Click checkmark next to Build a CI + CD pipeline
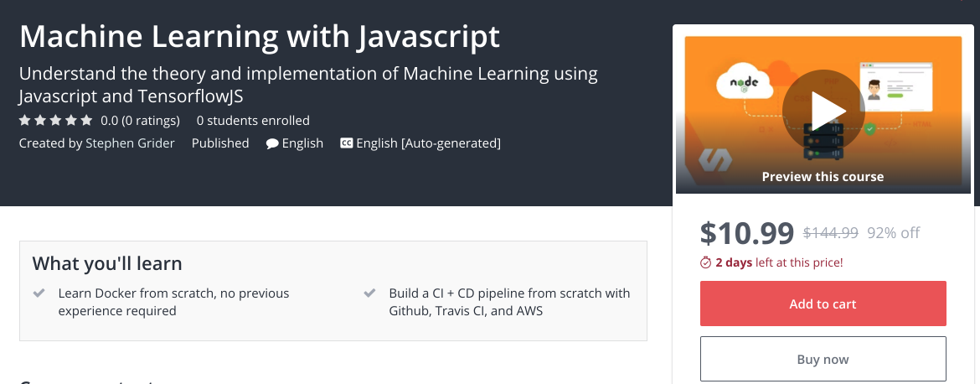The height and width of the screenshot is (384, 980). (370, 293)
